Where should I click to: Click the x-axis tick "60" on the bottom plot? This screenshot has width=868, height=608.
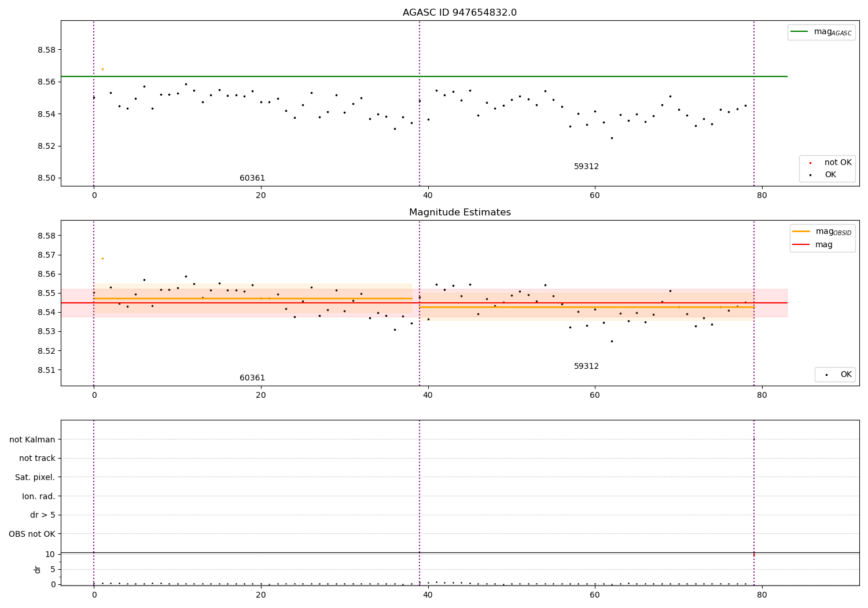click(x=595, y=595)
